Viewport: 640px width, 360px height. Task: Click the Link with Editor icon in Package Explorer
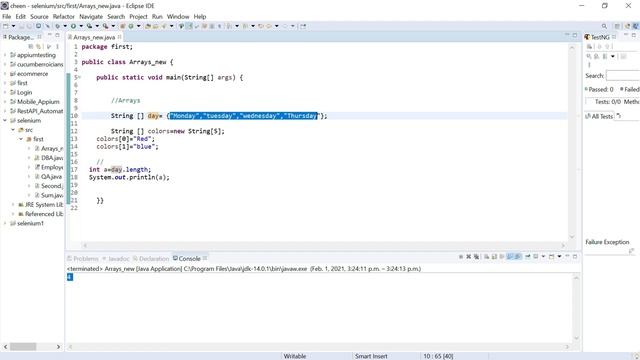tap(38, 47)
